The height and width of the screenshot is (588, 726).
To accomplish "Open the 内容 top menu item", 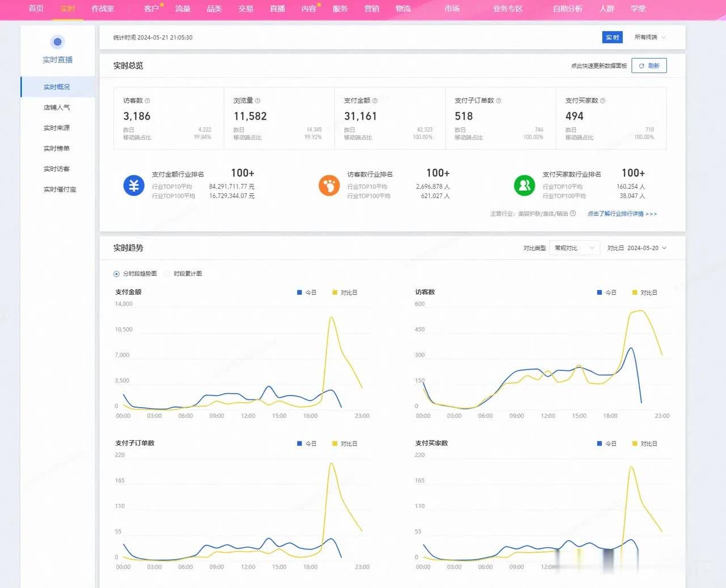I will coord(309,9).
